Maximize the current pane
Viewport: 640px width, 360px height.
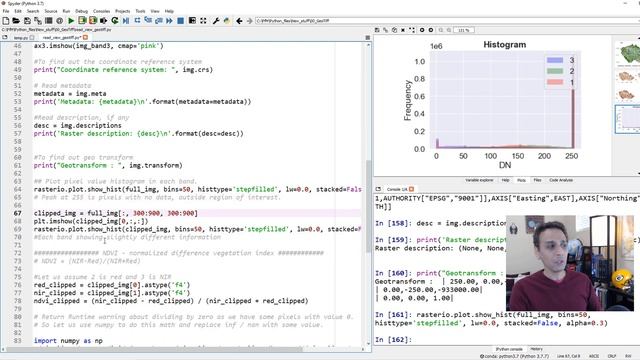click(x=192, y=20)
